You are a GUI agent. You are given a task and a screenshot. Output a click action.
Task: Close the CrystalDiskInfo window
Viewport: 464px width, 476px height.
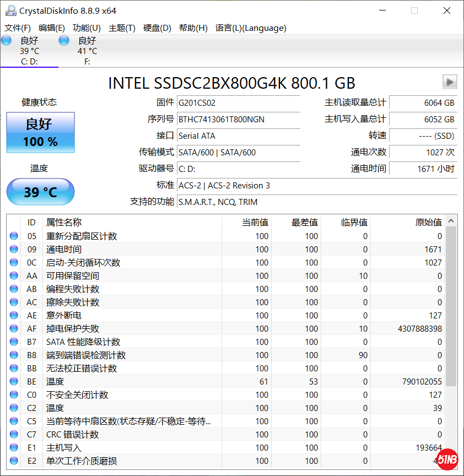(x=447, y=10)
